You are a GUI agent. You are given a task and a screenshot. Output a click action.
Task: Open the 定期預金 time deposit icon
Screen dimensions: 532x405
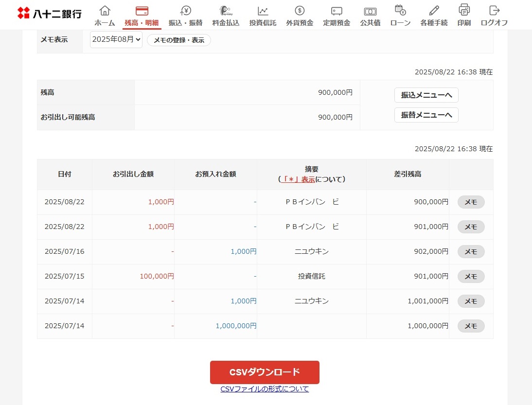click(x=337, y=11)
